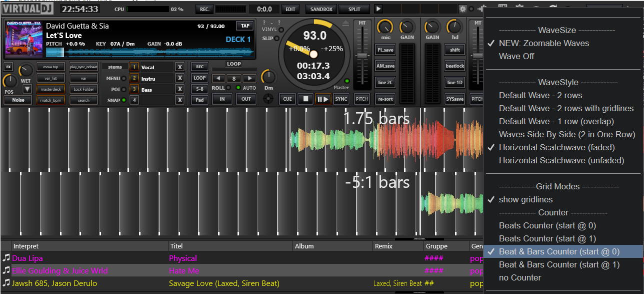Image resolution: width=644 pixels, height=294 pixels.
Task: Click the hd headphone knob
Action: click(454, 27)
